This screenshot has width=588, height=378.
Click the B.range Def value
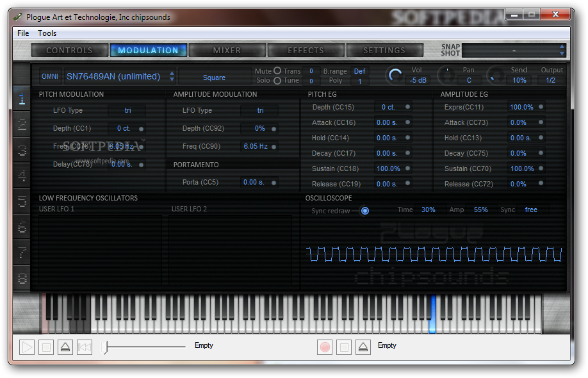tap(359, 71)
